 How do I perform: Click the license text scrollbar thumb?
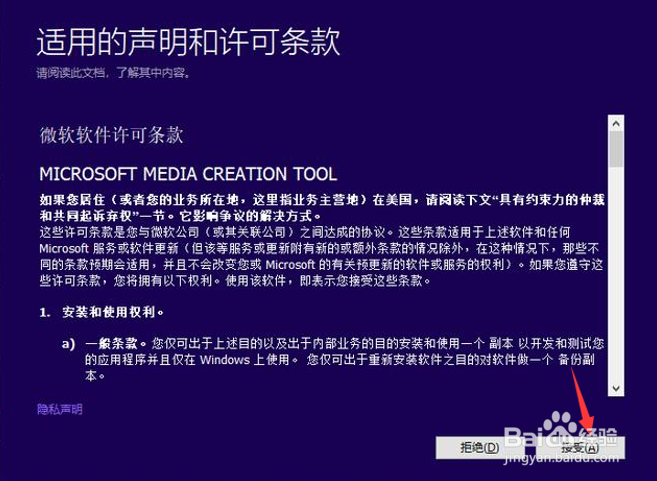(616, 149)
